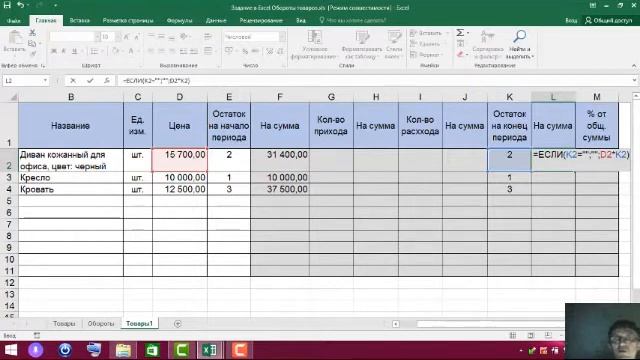Open Sort and Filter menu

coord(487,44)
